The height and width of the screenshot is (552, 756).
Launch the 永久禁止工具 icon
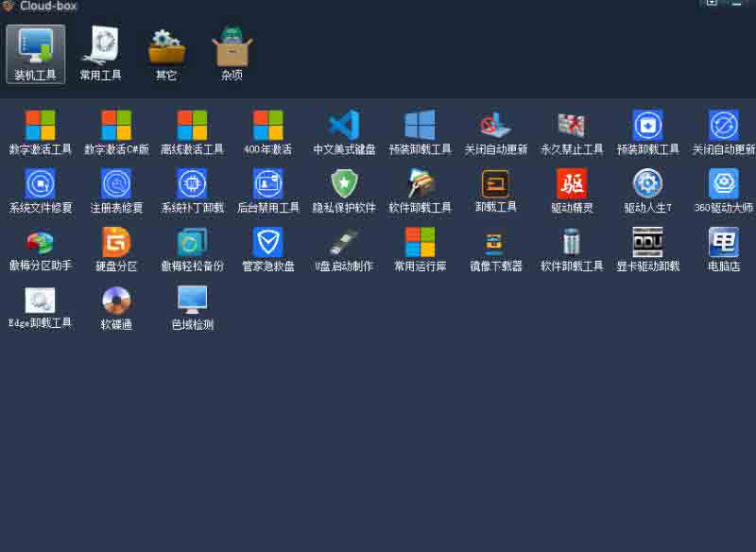pyautogui.click(x=572, y=131)
